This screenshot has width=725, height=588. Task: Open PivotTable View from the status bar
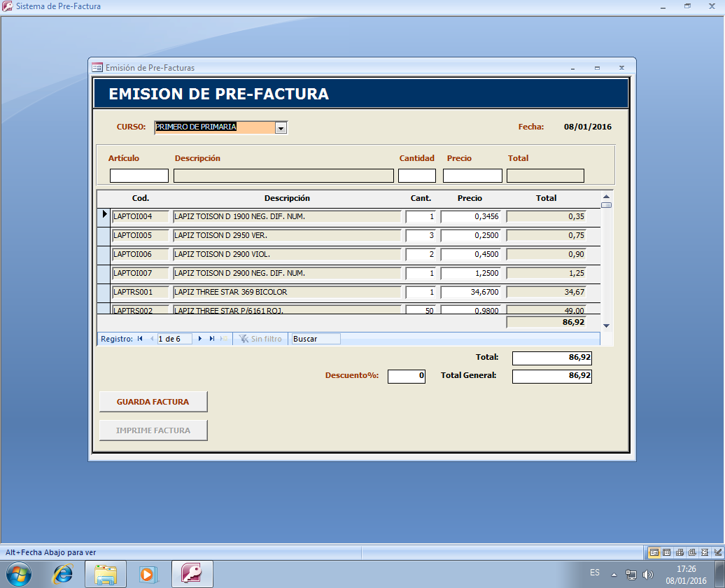click(x=679, y=552)
